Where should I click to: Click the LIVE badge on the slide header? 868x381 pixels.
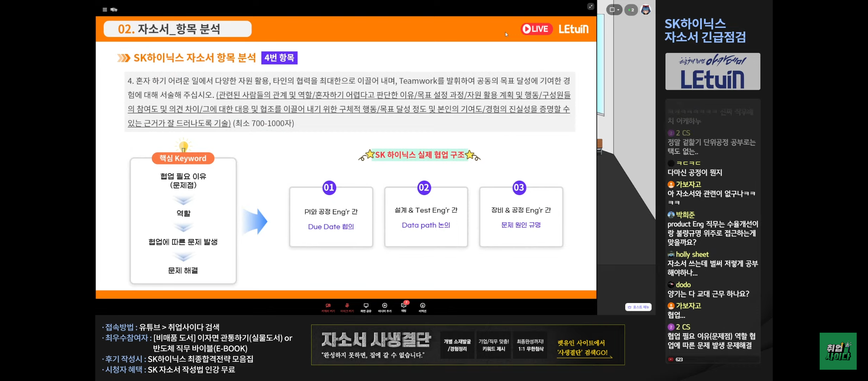point(536,29)
